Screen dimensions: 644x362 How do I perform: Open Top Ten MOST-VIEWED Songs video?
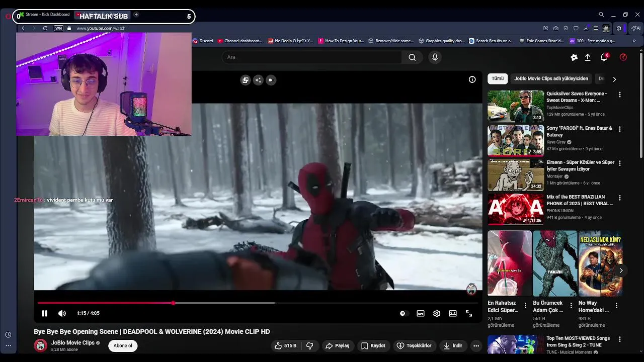516,345
